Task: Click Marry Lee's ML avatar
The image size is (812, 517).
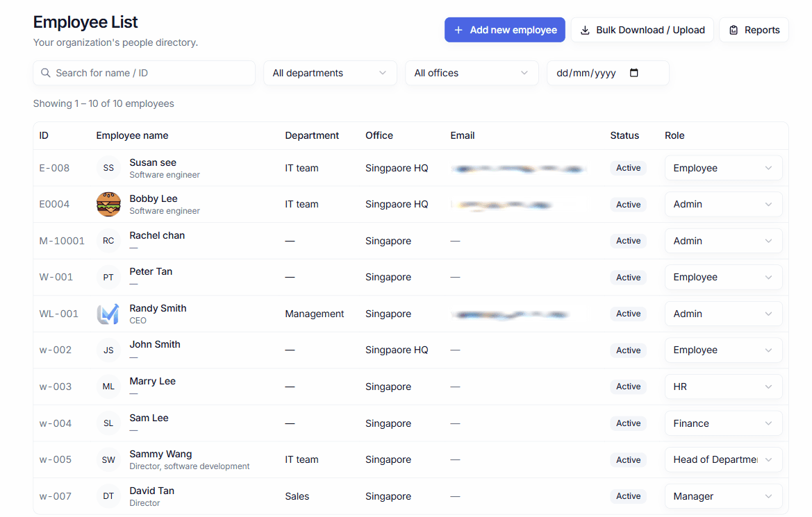Action: [x=108, y=387]
